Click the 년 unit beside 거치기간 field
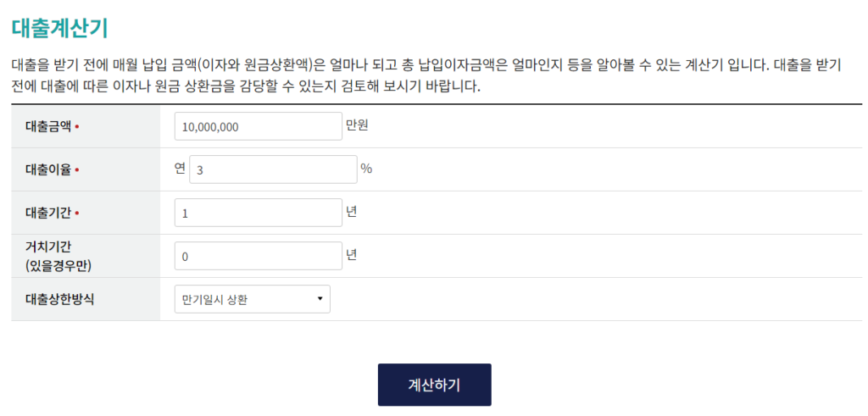The width and height of the screenshot is (868, 416). (x=352, y=255)
